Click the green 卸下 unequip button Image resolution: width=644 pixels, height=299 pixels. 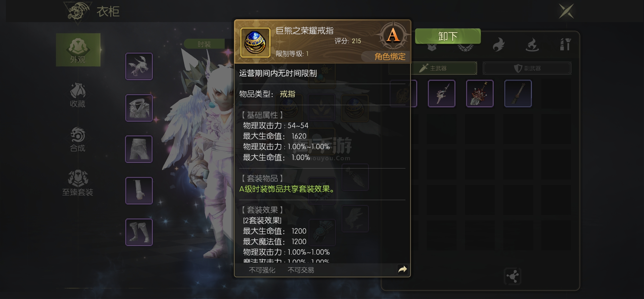pyautogui.click(x=448, y=36)
